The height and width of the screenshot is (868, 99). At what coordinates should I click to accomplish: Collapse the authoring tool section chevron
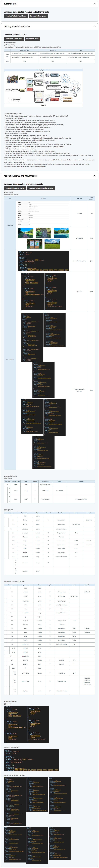94,4
